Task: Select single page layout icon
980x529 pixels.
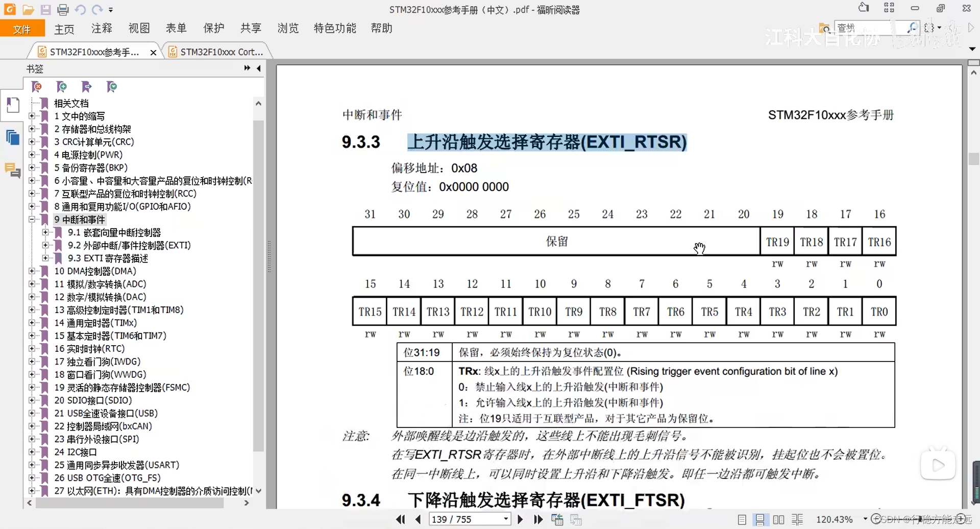Action: [742, 520]
